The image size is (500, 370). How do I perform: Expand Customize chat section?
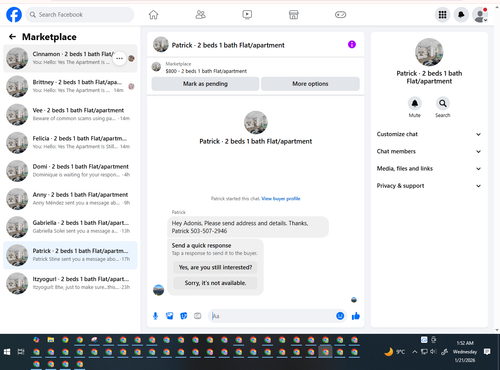[429, 134]
